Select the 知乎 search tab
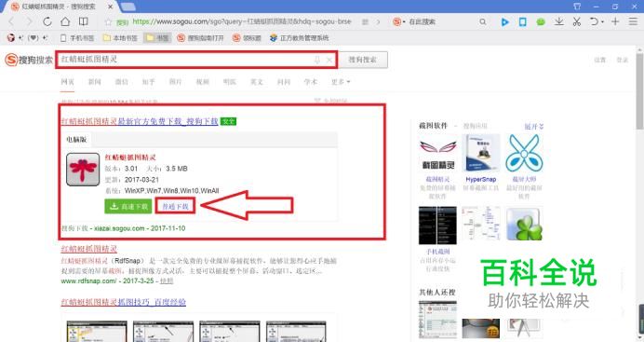This screenshot has width=644, height=342. tap(148, 82)
